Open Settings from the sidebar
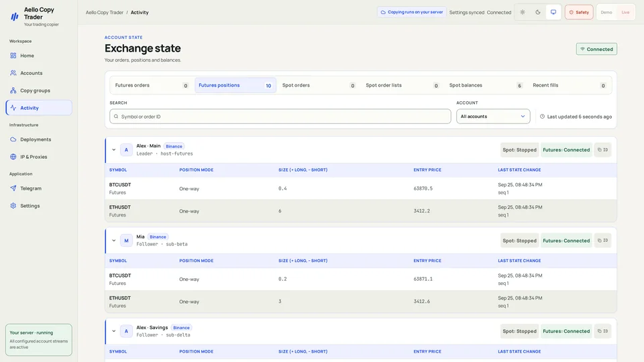Screen dimensions: 644x362 (x=39, y=206)
